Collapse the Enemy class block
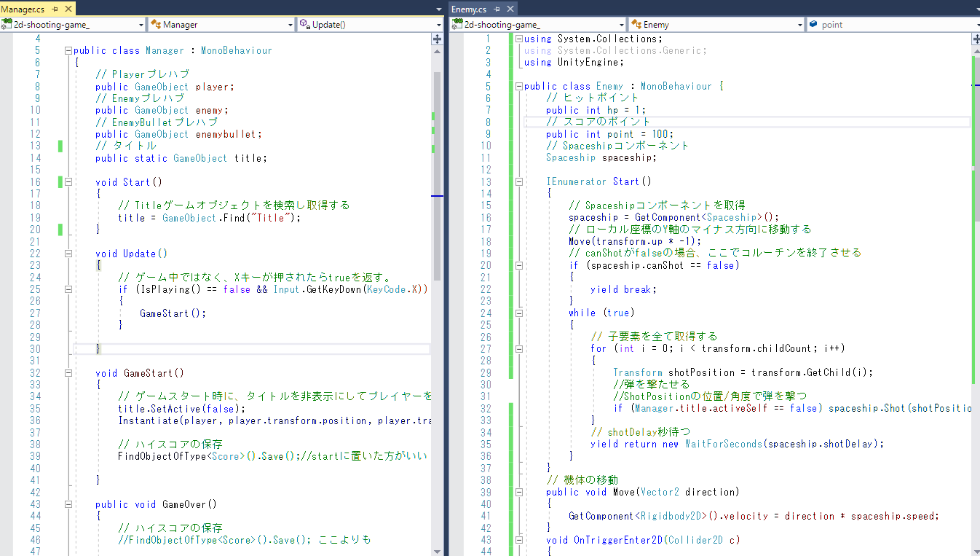The width and height of the screenshot is (980, 556). (x=518, y=86)
